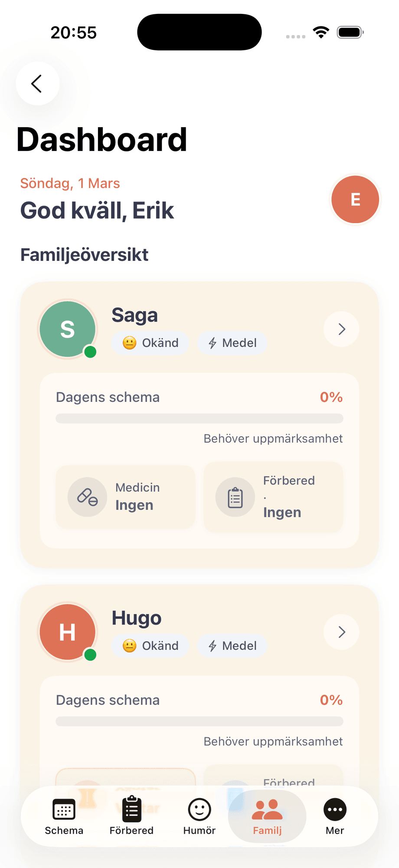Open the Humör smiley tab
399x868 pixels.
coord(199,817)
